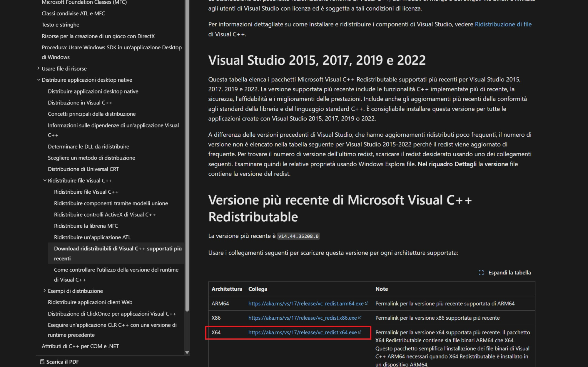Screen dimensions: 588x367
Task: Select Distribuzione di Universal CRT entry
Action: click(x=83, y=169)
